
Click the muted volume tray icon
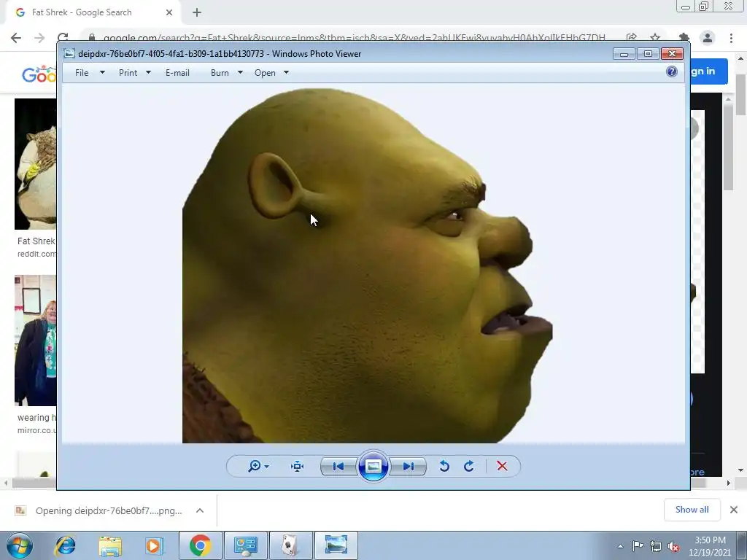[673, 546]
